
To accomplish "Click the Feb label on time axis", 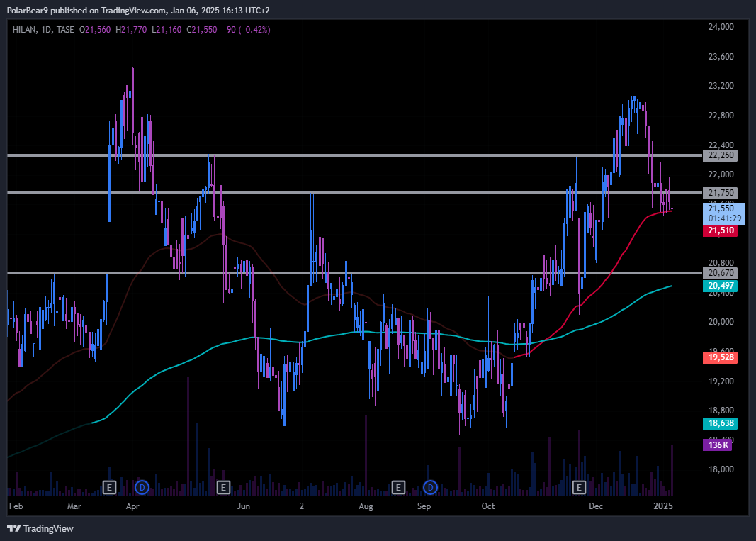I will pyautogui.click(x=16, y=506).
